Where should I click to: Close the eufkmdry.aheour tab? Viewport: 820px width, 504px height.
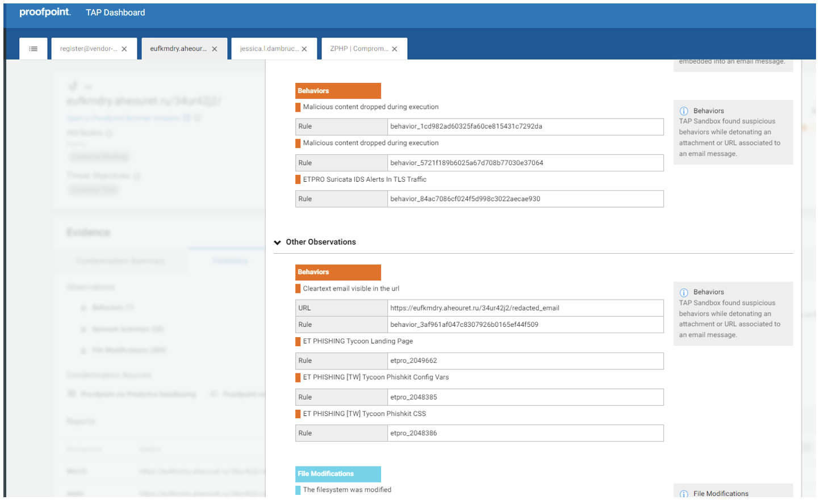[x=215, y=49]
